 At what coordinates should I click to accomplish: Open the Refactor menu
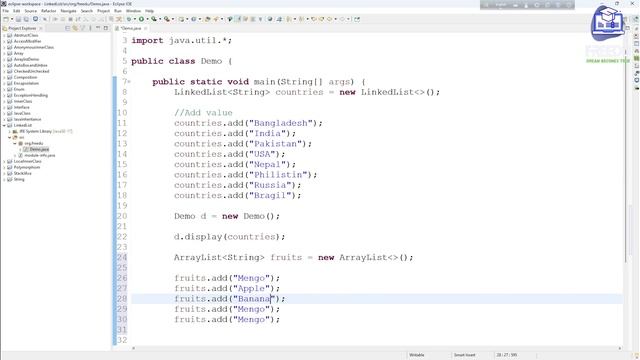click(x=49, y=11)
